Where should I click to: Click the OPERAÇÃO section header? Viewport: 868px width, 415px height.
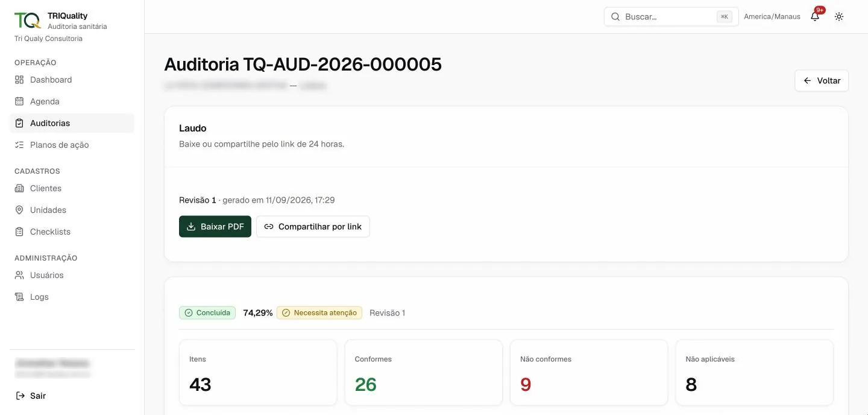coord(36,63)
